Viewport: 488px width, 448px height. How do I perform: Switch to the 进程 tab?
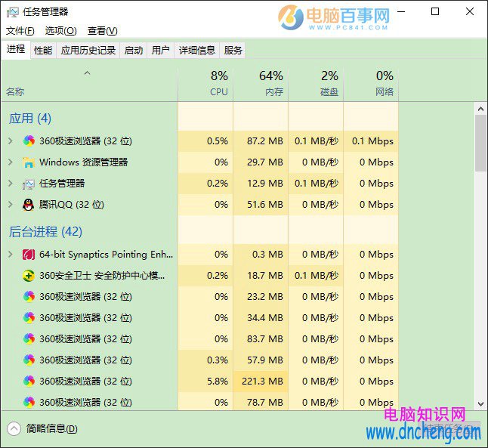click(x=16, y=49)
